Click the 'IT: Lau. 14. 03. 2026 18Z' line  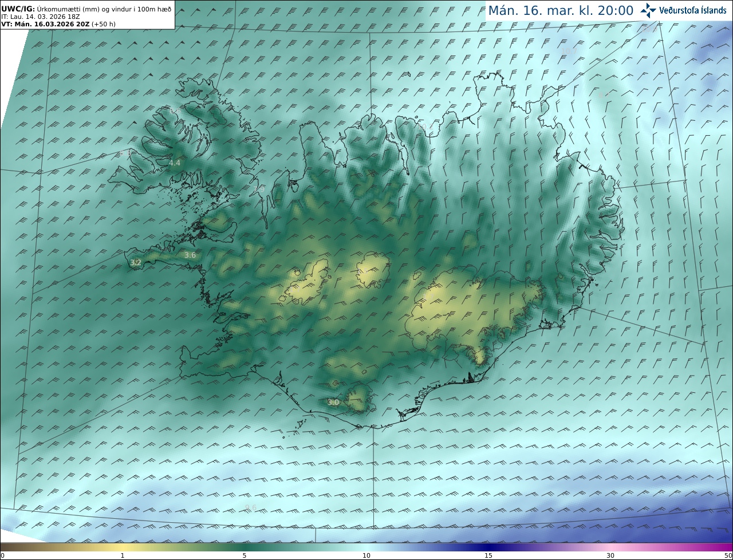coord(40,17)
